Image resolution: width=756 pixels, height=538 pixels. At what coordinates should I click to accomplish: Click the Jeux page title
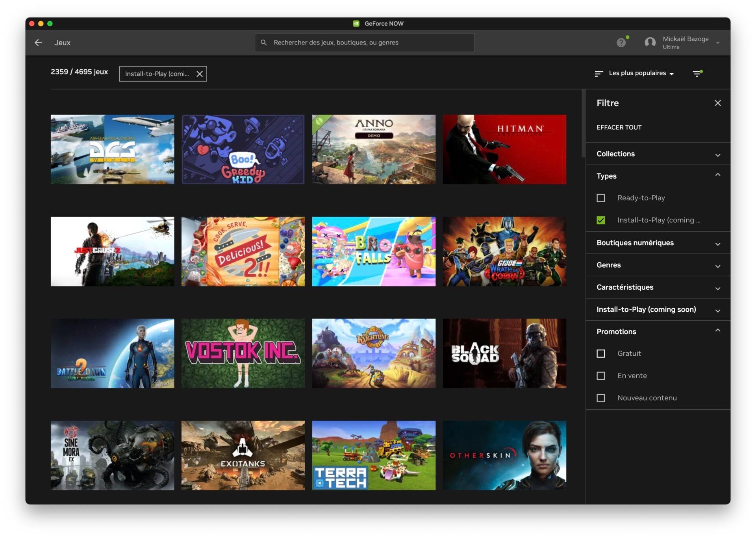(62, 43)
